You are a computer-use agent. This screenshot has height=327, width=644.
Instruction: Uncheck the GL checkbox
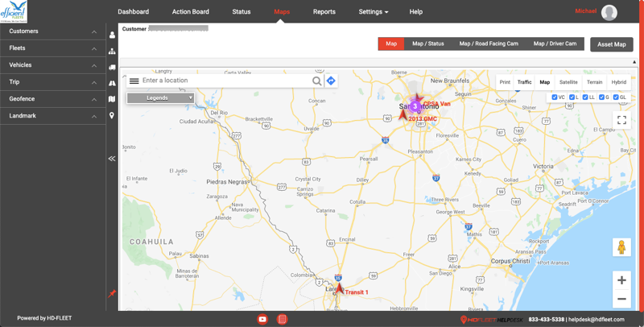(616, 97)
